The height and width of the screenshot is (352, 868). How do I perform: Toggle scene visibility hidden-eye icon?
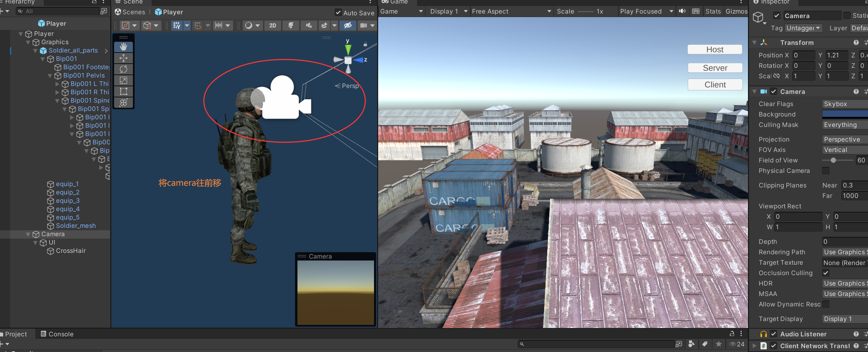(348, 25)
